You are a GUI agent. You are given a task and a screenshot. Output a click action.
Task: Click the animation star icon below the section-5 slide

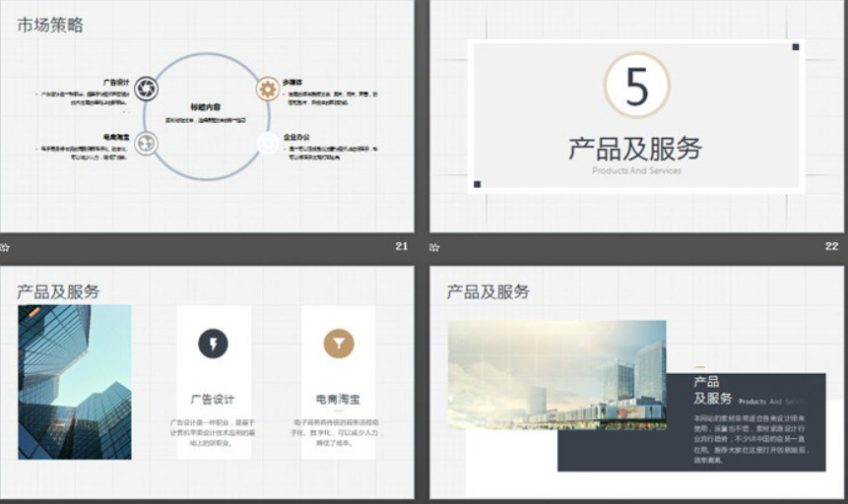tap(434, 248)
